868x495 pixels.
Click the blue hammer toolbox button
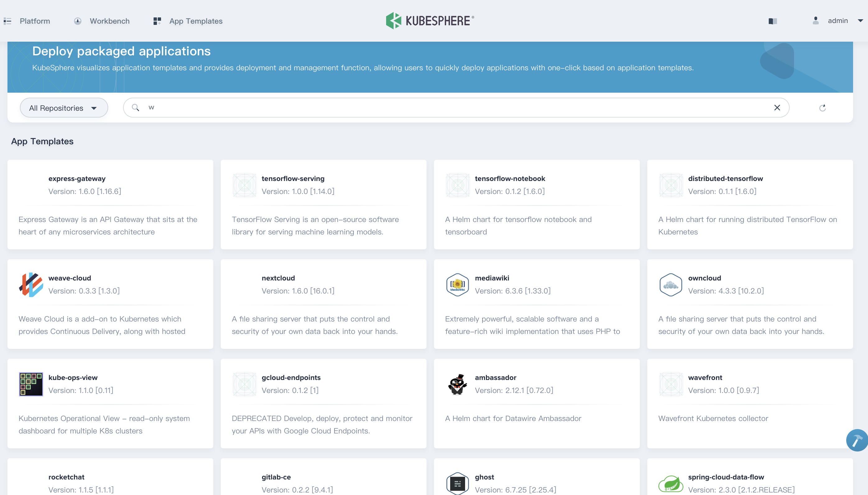(x=857, y=440)
